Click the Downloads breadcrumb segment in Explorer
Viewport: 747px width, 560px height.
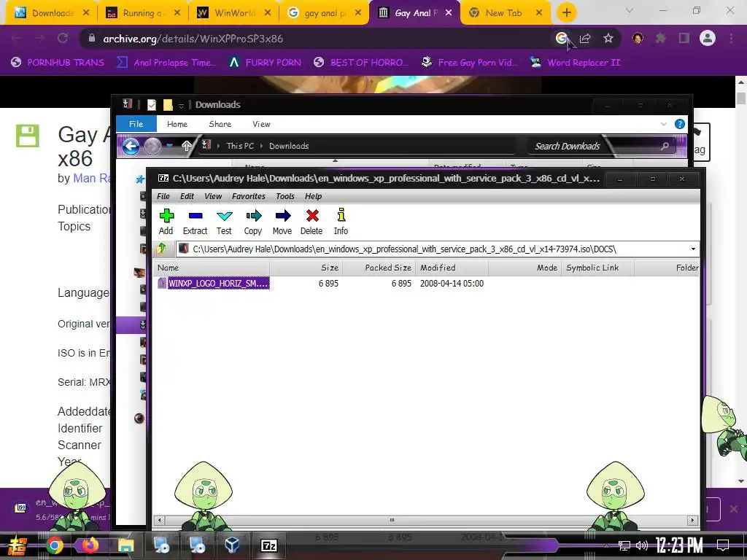pyautogui.click(x=289, y=146)
